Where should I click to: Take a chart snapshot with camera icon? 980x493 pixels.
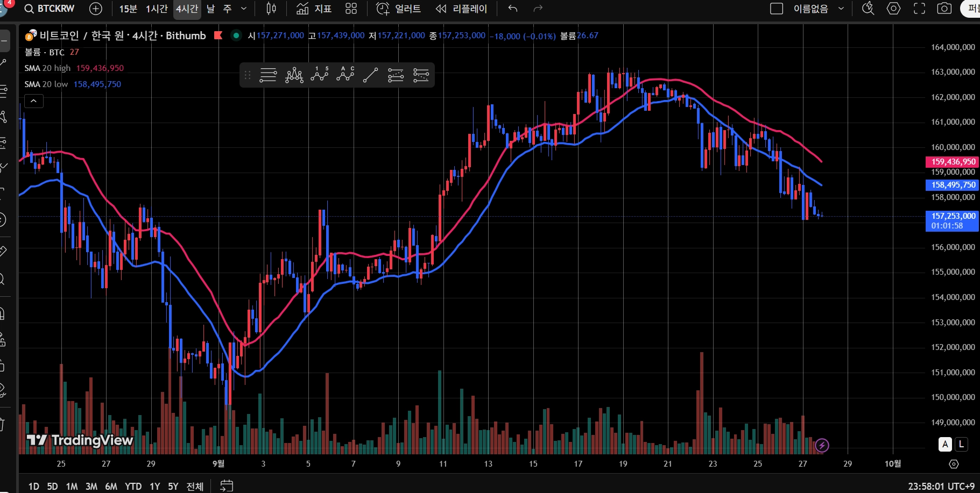tap(944, 9)
